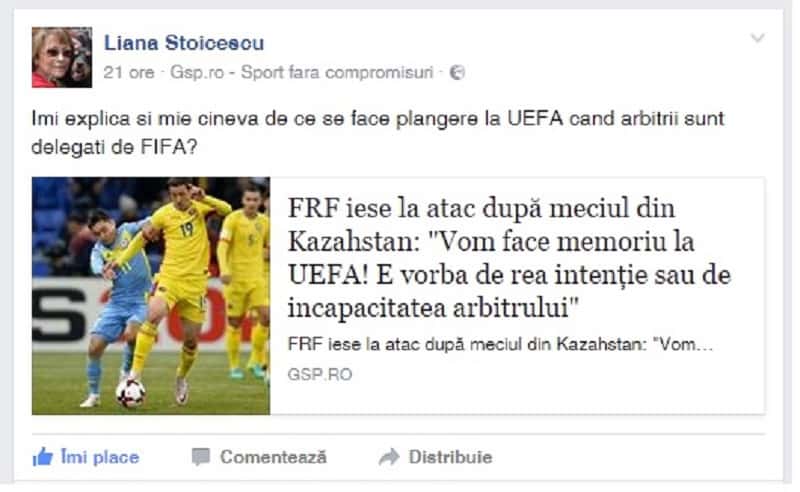800x492 pixels.
Task: Visit Gsp.ro - Sport fara compromisuri page
Action: [302, 72]
